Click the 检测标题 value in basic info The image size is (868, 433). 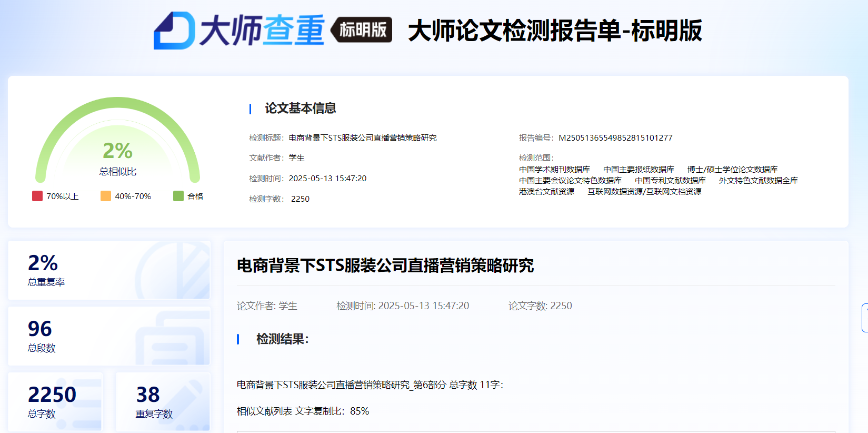363,138
